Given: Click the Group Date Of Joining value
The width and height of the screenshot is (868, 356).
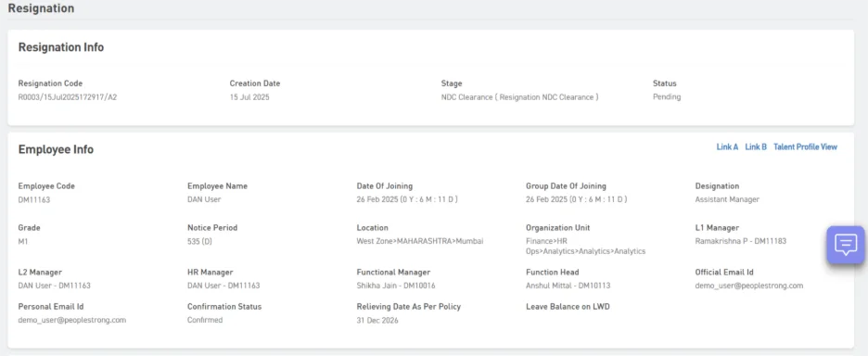Looking at the screenshot, I should 576,199.
